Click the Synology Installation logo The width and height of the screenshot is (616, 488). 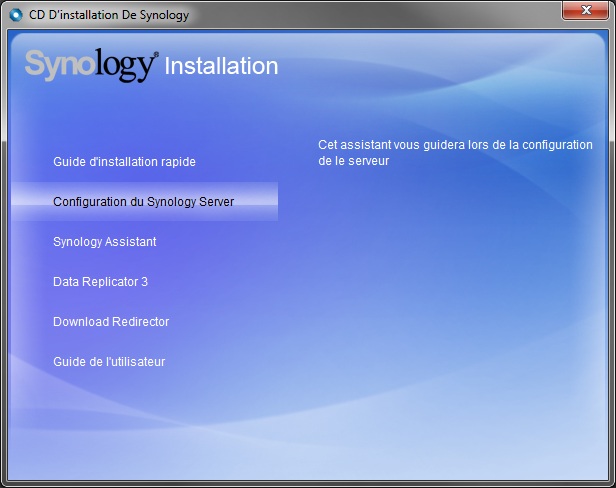point(151,65)
